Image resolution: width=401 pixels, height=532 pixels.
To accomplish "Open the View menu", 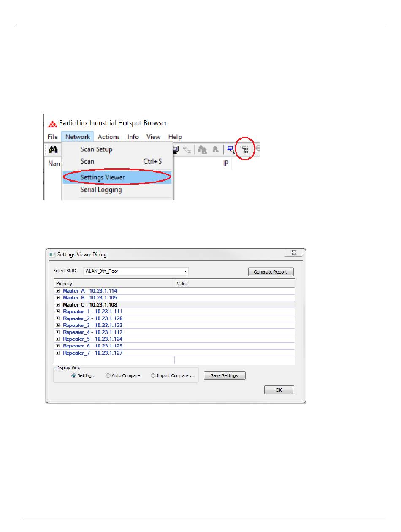I will [153, 137].
